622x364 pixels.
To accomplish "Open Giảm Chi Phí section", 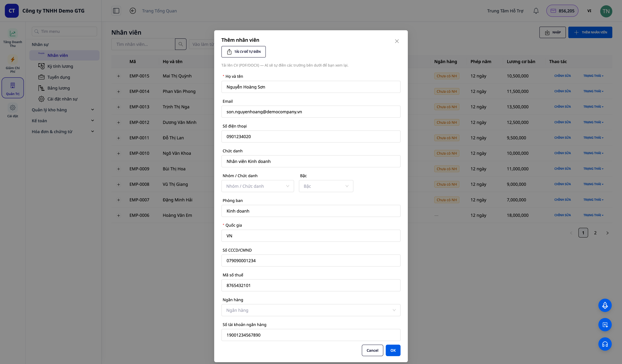I will click(x=13, y=64).
